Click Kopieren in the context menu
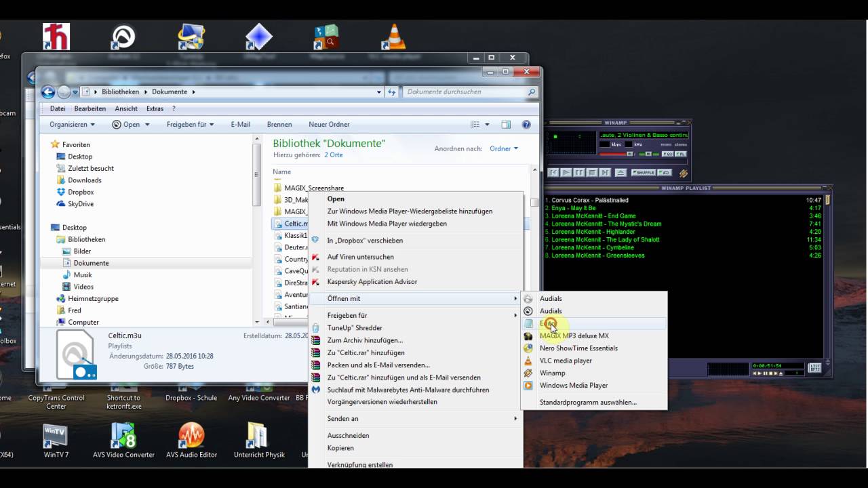This screenshot has width=868, height=488. click(x=415, y=448)
